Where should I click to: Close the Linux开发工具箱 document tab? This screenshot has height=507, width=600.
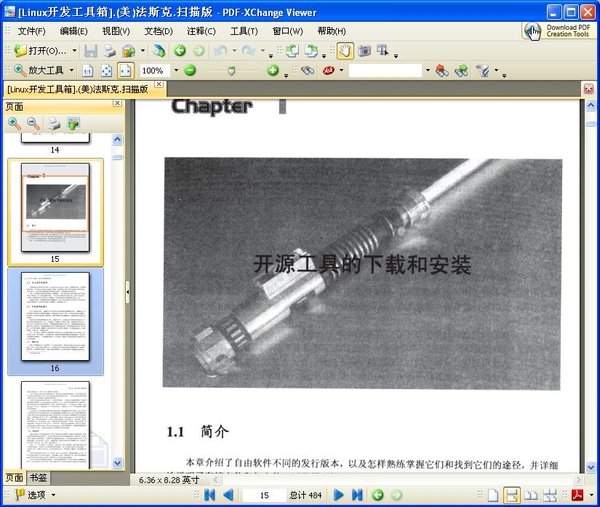click(x=159, y=84)
